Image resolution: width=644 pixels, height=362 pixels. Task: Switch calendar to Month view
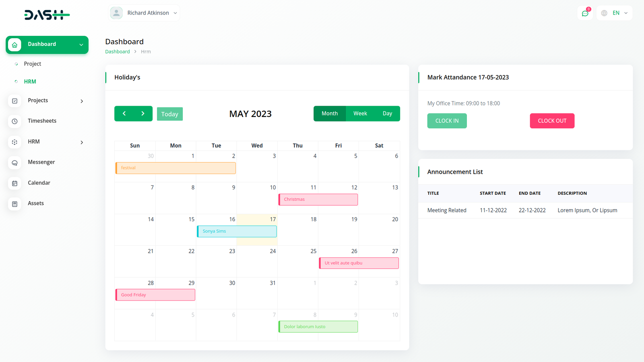[329, 114]
